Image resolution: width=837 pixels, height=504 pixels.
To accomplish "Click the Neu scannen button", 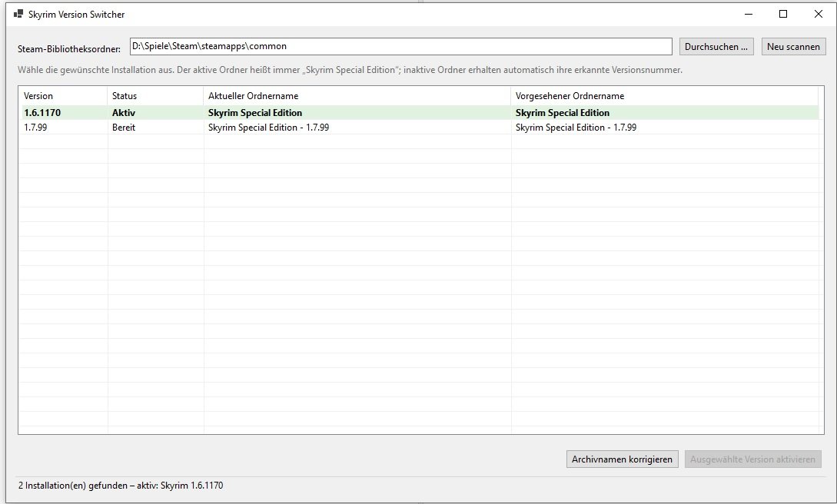I will click(x=793, y=46).
